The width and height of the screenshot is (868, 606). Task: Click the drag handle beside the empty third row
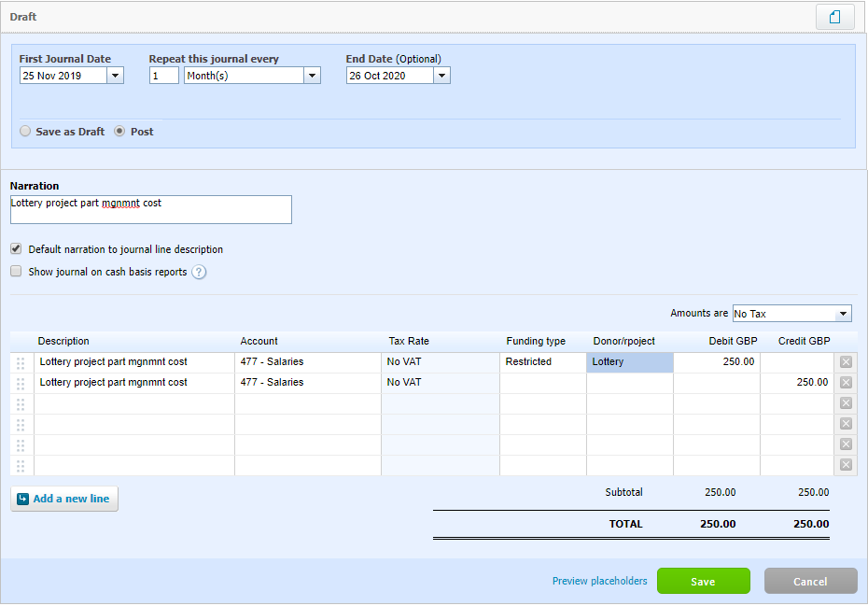(x=20, y=402)
